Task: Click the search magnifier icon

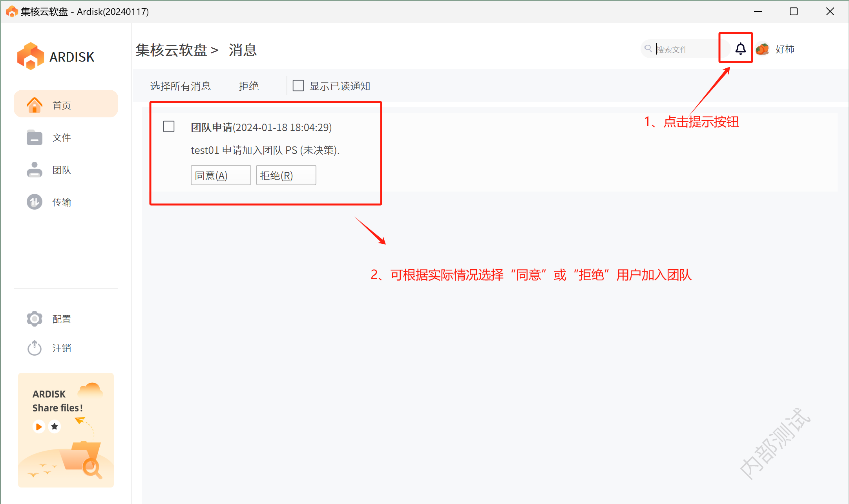Action: click(648, 49)
